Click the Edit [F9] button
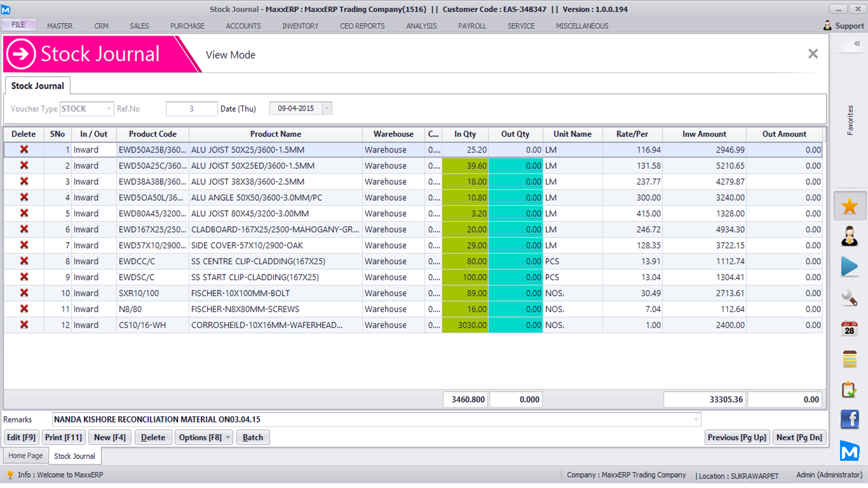This screenshot has height=488, width=868. click(x=21, y=437)
